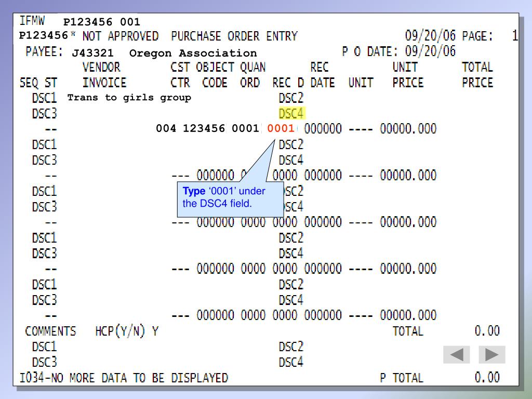The height and width of the screenshot is (399, 532).
Task: Click the cost center field showing 004
Action: click(167, 129)
